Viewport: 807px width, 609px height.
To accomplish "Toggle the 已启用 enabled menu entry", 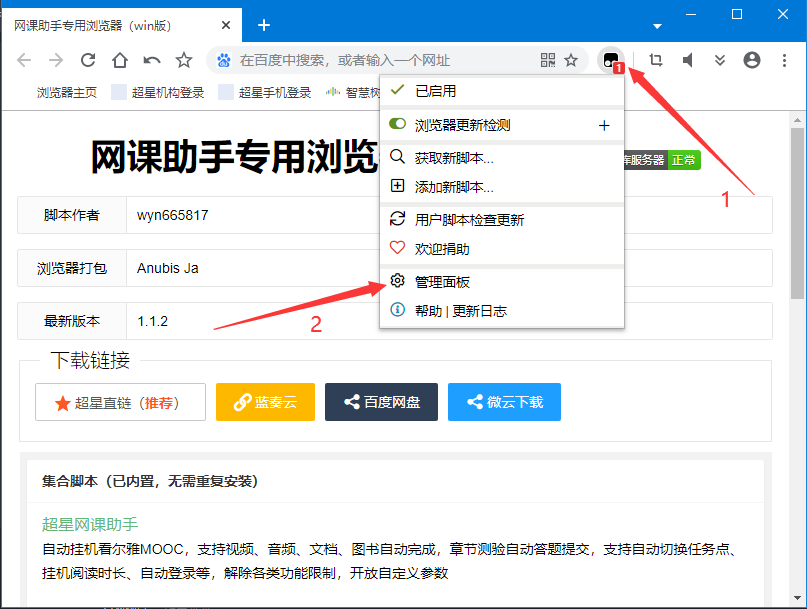I will [x=502, y=91].
